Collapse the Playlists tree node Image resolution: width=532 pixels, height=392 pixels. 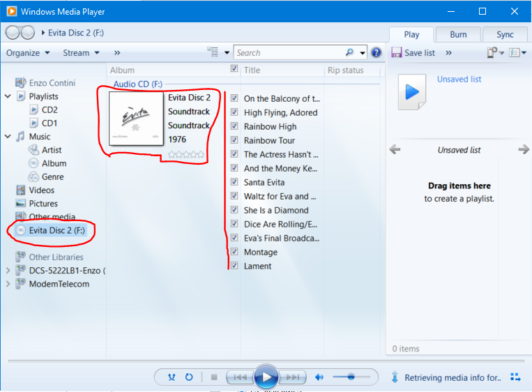pyautogui.click(x=8, y=96)
